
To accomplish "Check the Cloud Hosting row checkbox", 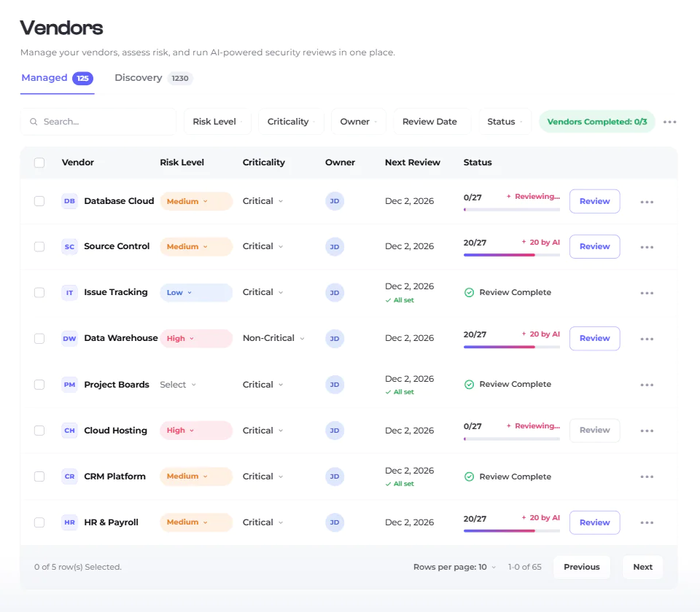I will 39,431.
